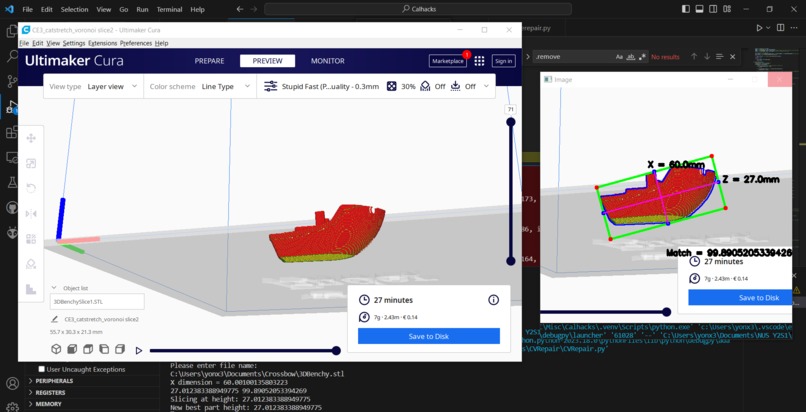The width and height of the screenshot is (806, 412).
Task: Select the Per Model Settings tool in Cura
Action: pos(31,238)
